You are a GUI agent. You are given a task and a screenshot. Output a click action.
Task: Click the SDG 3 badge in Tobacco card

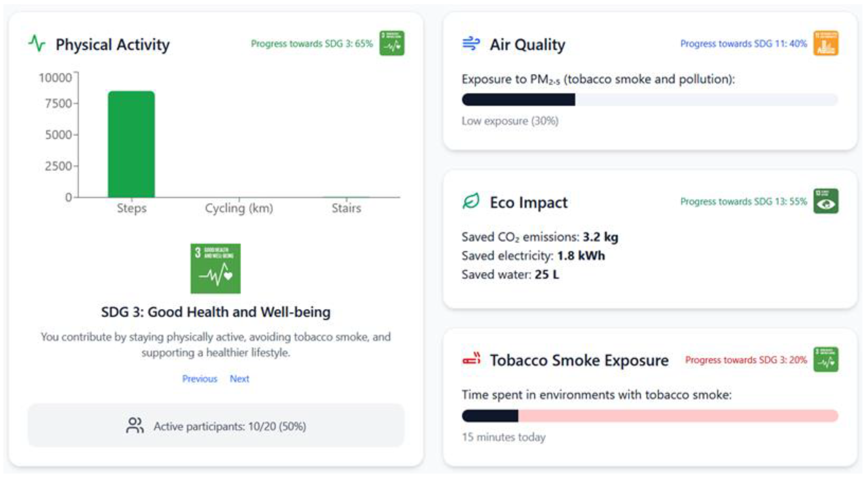[826, 359]
